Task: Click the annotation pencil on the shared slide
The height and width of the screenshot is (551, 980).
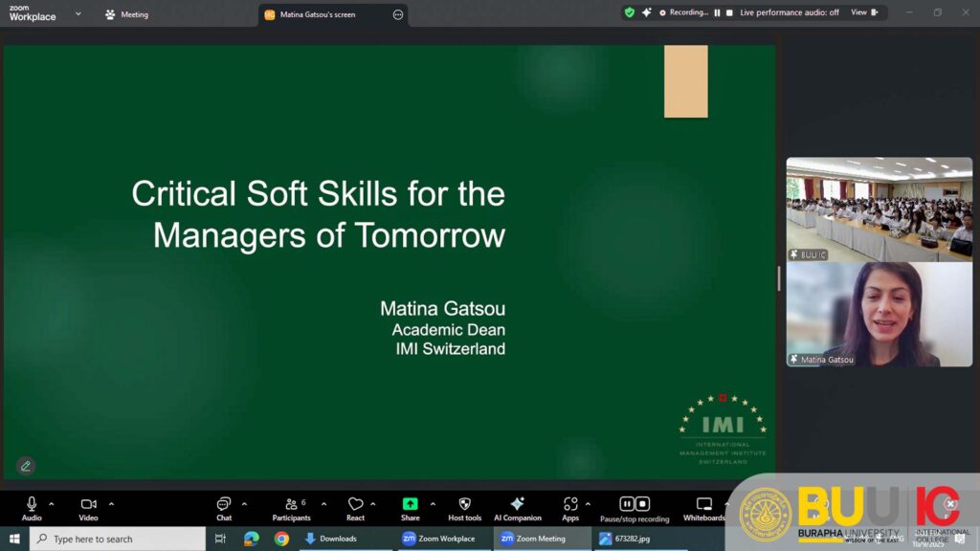Action: (x=26, y=466)
